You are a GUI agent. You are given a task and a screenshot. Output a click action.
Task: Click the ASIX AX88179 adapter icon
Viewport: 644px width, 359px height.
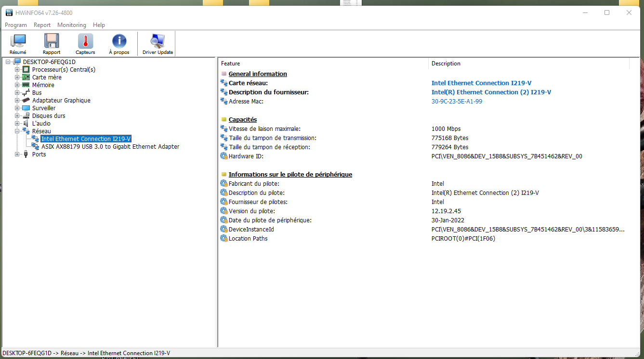point(36,146)
